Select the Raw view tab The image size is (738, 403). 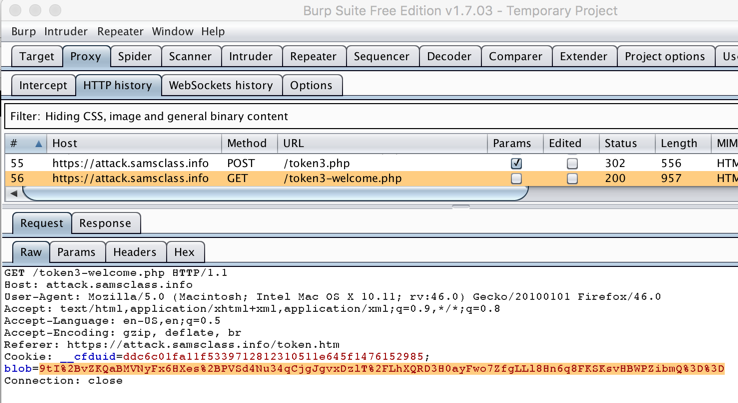coord(31,252)
